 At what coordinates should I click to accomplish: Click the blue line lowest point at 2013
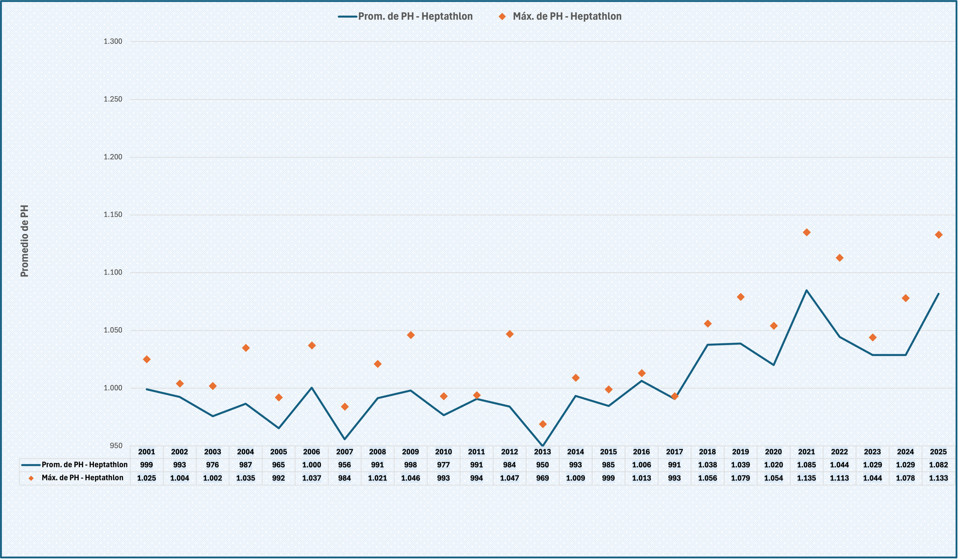pyautogui.click(x=542, y=445)
